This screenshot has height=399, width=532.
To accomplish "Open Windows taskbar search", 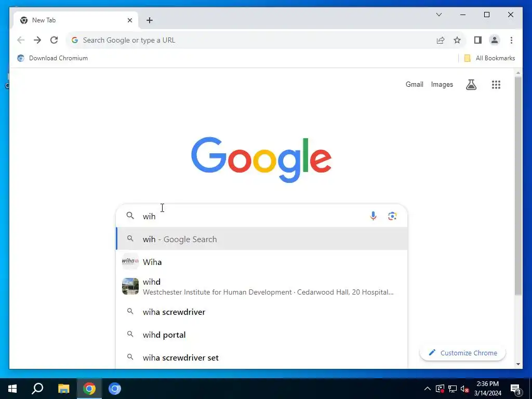I will [x=37, y=389].
